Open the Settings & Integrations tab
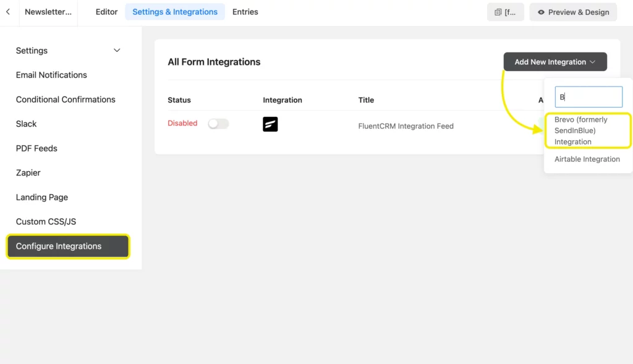This screenshot has height=364, width=633. click(175, 12)
